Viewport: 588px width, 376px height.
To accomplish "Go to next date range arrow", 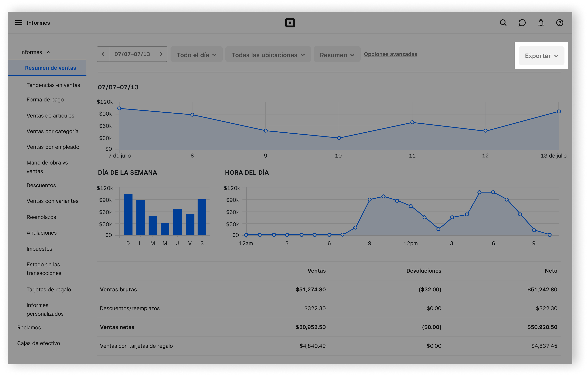I will click(161, 54).
